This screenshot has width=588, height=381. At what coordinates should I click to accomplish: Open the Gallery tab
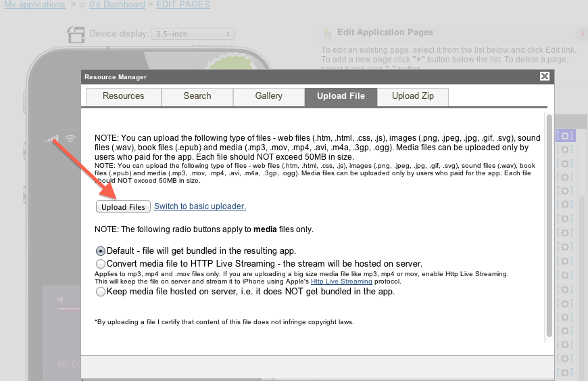(x=269, y=96)
